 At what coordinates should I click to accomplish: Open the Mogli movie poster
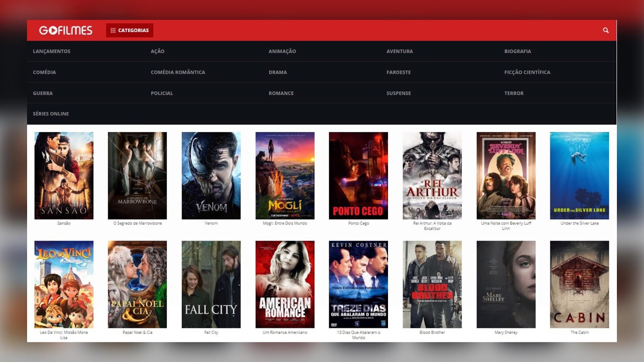pos(285,176)
